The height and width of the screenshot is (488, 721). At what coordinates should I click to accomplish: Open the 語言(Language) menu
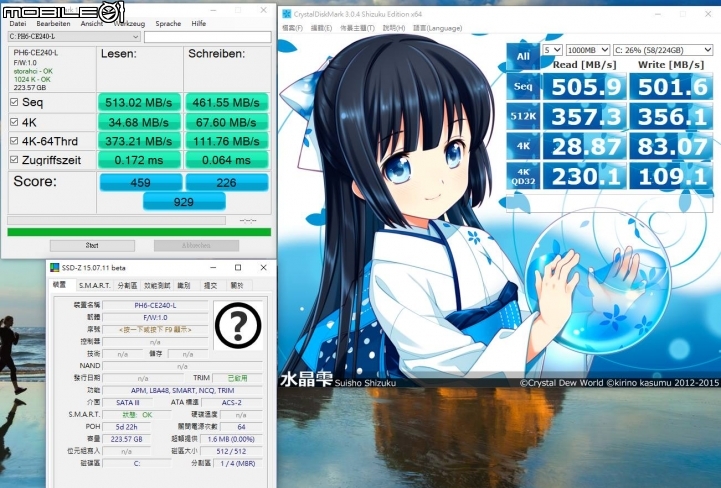[x=437, y=28]
